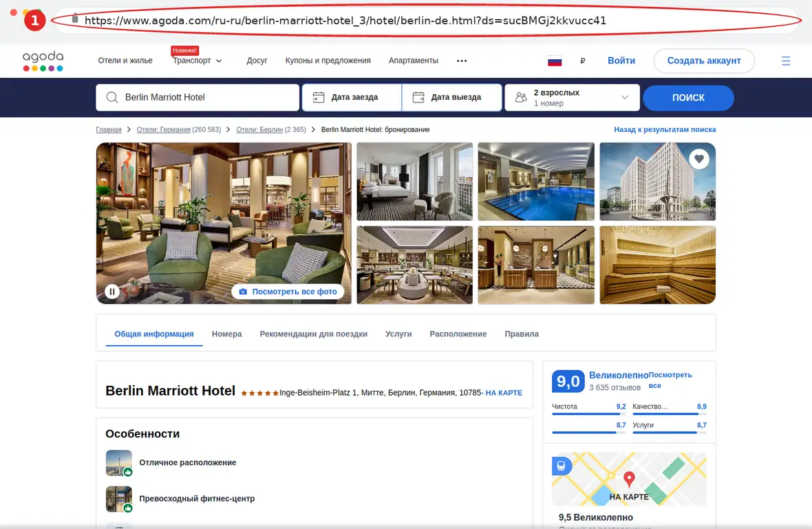Click НА КАРТЕ link beside address
Screen dimensions: 812x529
[503, 393]
